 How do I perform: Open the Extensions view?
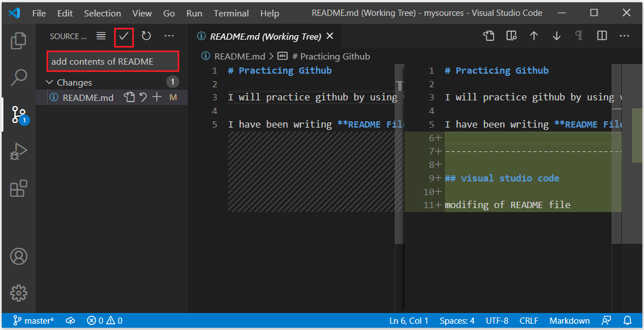tap(19, 188)
